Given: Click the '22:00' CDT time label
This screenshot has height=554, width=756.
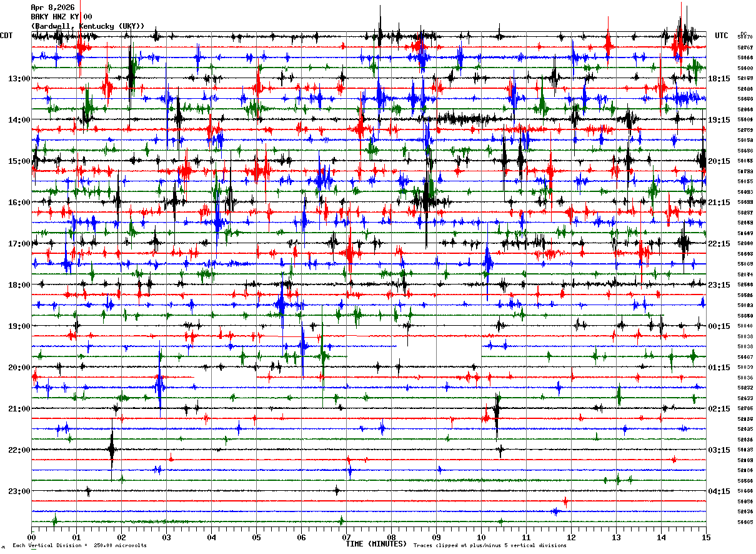Looking at the screenshot, I should tap(19, 450).
